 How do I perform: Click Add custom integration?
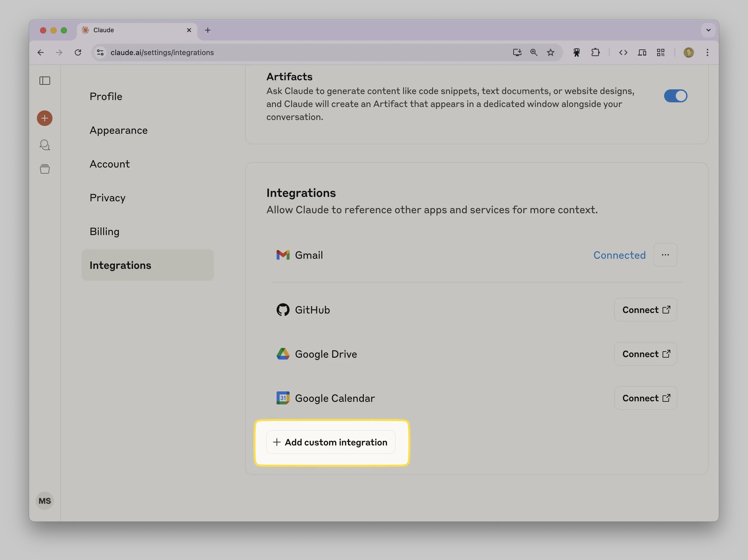(x=331, y=442)
